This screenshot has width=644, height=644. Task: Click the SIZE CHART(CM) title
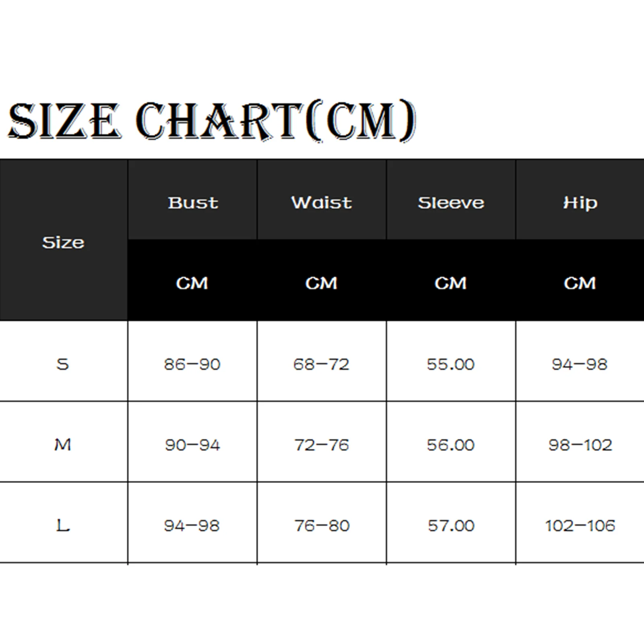tap(212, 120)
